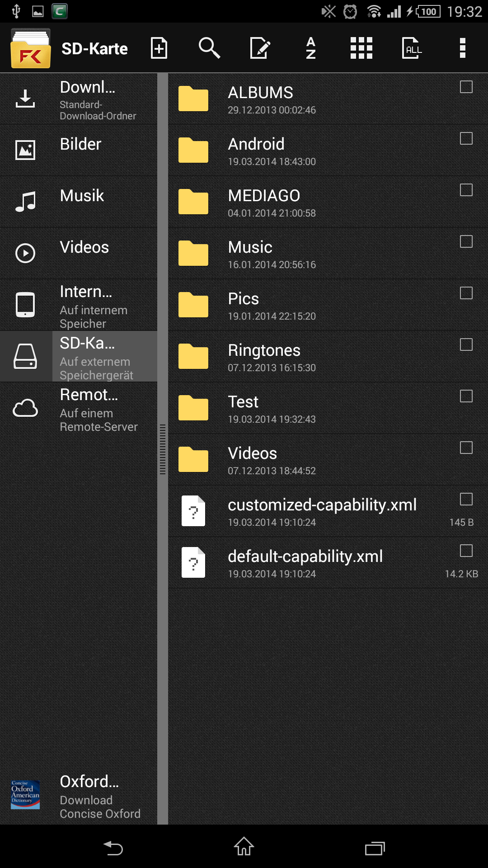This screenshot has height=868, width=488.
Task: Tap the USB connection status icon
Action: 16,11
